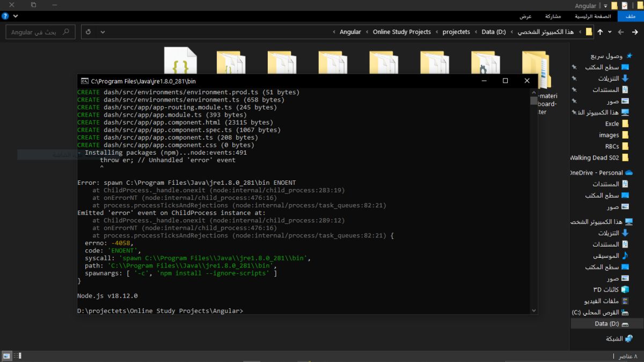The image size is (644, 362).
Task: Click the command prompt scrollbar up arrow
Action: [x=533, y=92]
